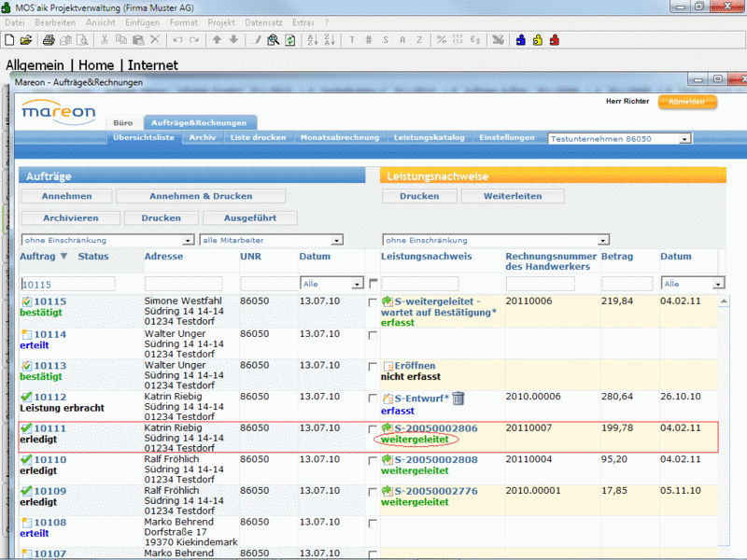747x560 pixels.
Task: Click the Auftrag filter field containing 10115
Action: click(x=67, y=285)
